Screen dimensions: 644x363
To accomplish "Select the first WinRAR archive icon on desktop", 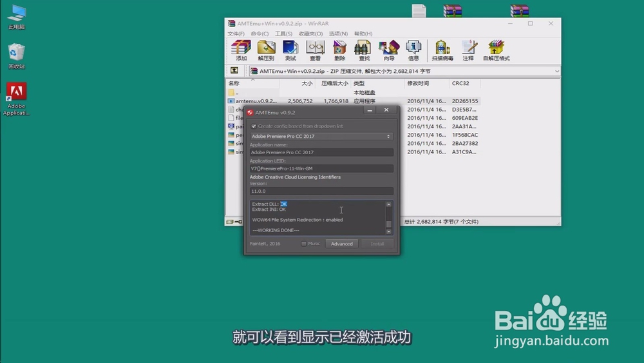I will coord(453,11).
